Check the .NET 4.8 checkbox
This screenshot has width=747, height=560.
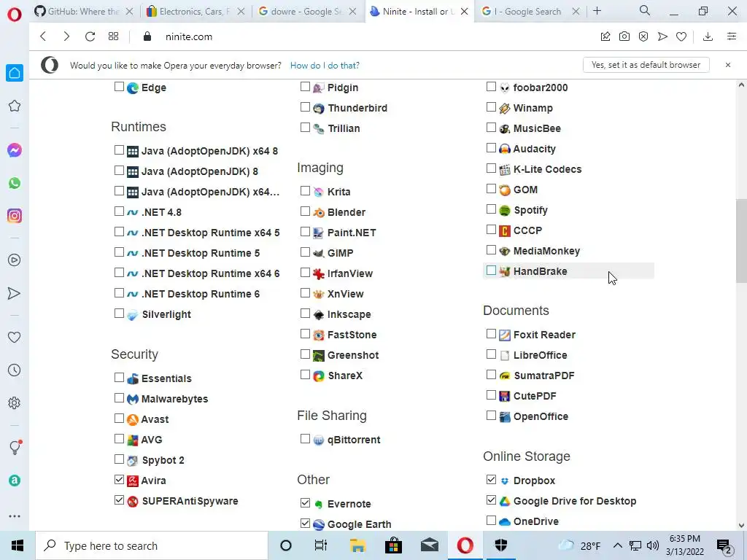(119, 211)
